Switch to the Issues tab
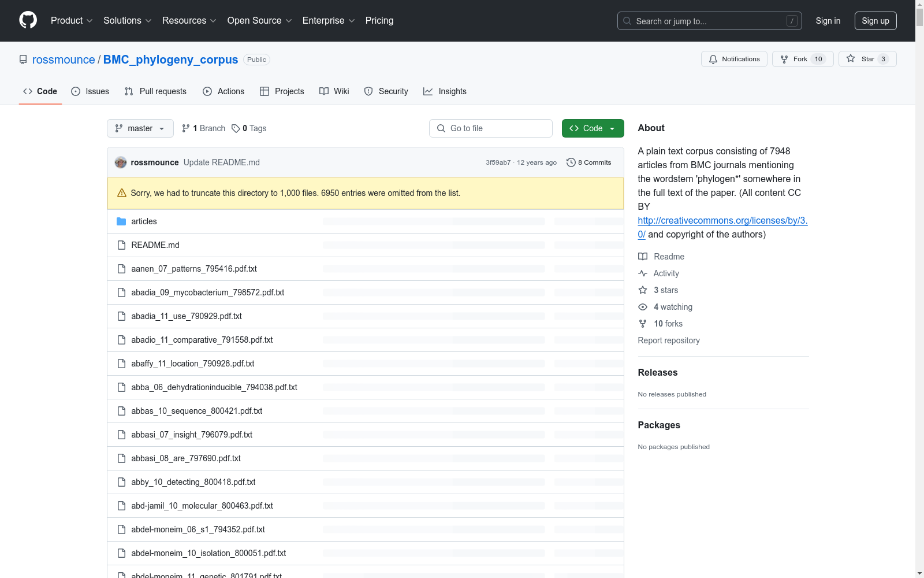This screenshot has width=924, height=578. 90,91
